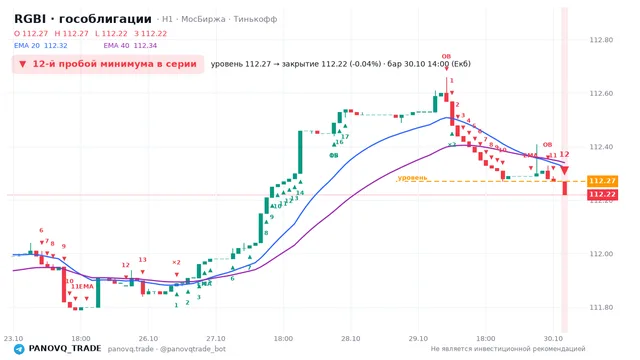Click the 26.10 date axis label
This screenshot has width=640, height=360.
(x=148, y=339)
